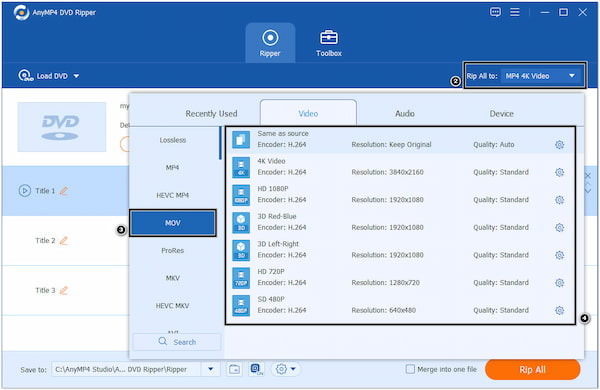This screenshot has height=390, width=600.
Task: Click the search magnifier icon
Action: (163, 341)
